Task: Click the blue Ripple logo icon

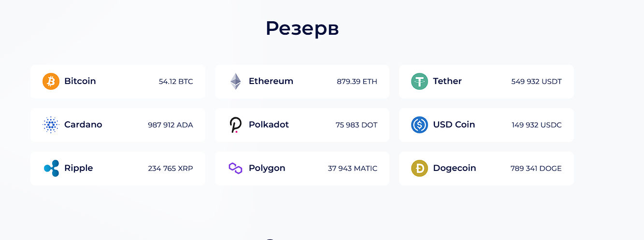Action: (51, 169)
